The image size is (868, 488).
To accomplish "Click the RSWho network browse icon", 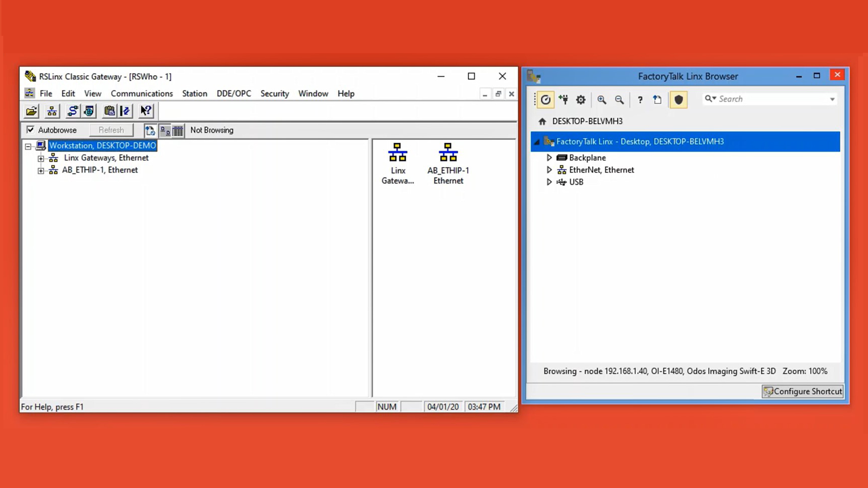I will pyautogui.click(x=52, y=111).
